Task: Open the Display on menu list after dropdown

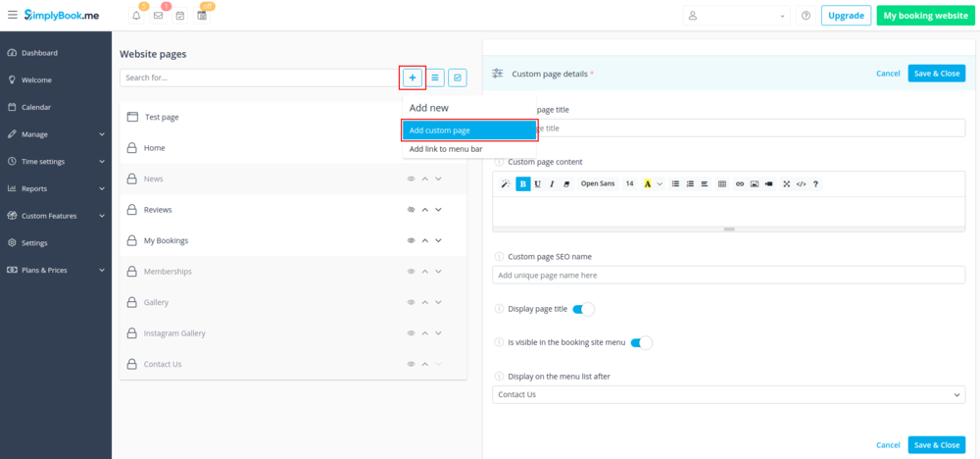Action: click(728, 394)
